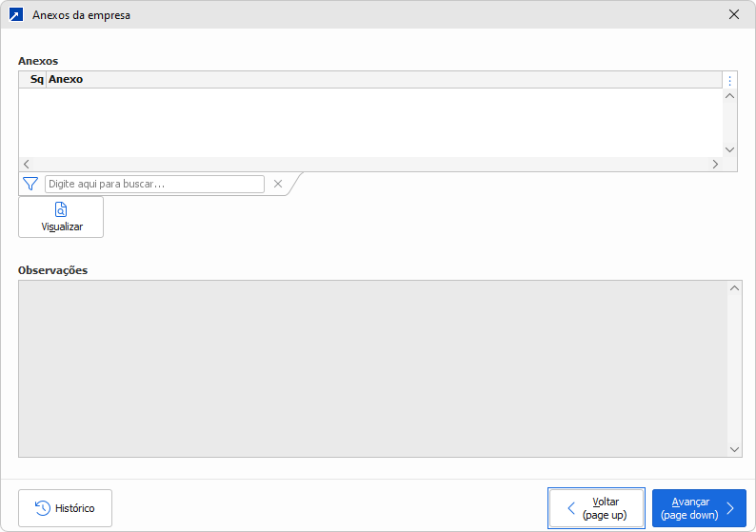This screenshot has width=756, height=532.
Task: Open grid options three-dot menu
Action: point(730,80)
